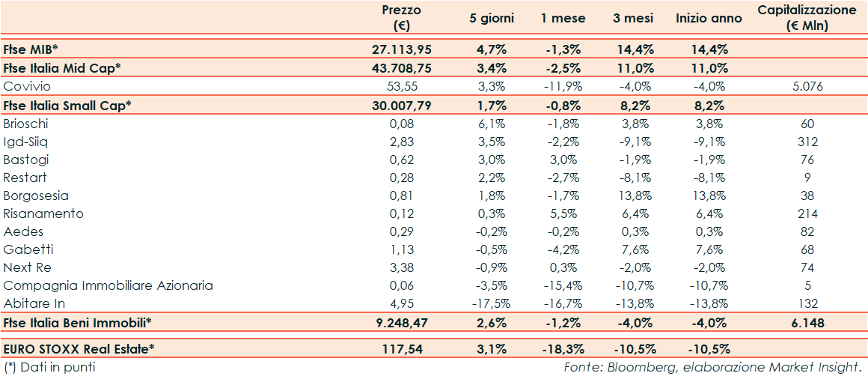Select the 'Ftse Italia Small Cap*' row label
The width and height of the screenshot is (868, 376).
point(67,105)
